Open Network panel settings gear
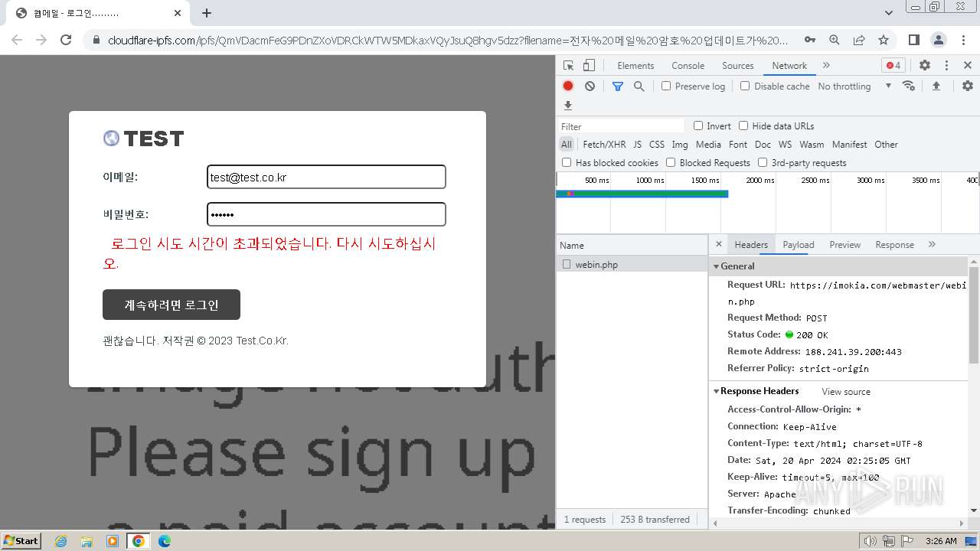Viewport: 980px width, 551px height. (x=968, y=86)
